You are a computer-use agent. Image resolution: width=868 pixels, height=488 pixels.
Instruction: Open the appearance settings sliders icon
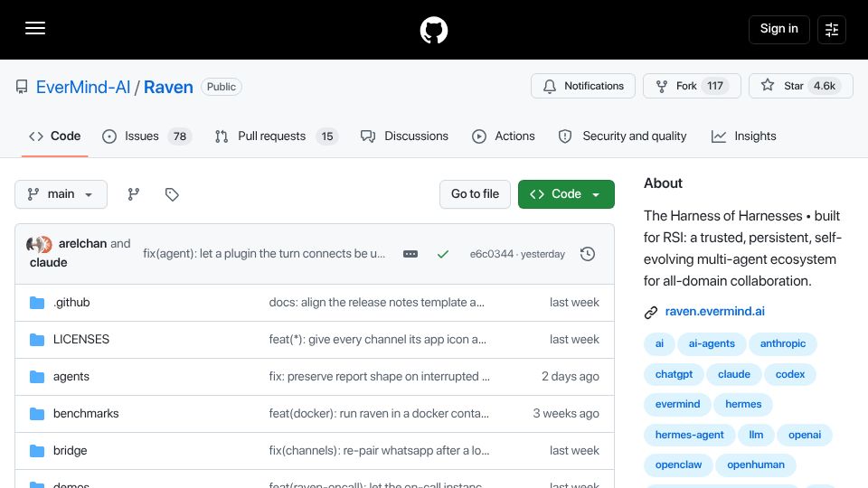(832, 29)
